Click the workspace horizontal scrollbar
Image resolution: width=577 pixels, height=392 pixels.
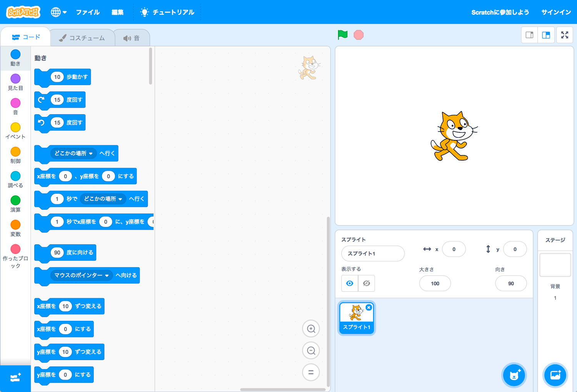click(283, 389)
